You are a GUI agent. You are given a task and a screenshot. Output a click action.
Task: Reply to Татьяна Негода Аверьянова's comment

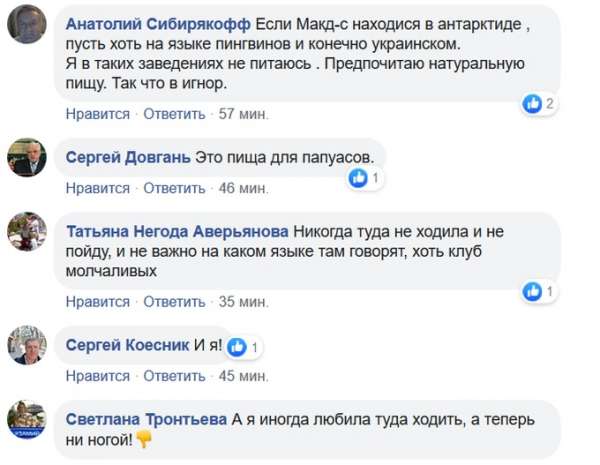point(174,301)
